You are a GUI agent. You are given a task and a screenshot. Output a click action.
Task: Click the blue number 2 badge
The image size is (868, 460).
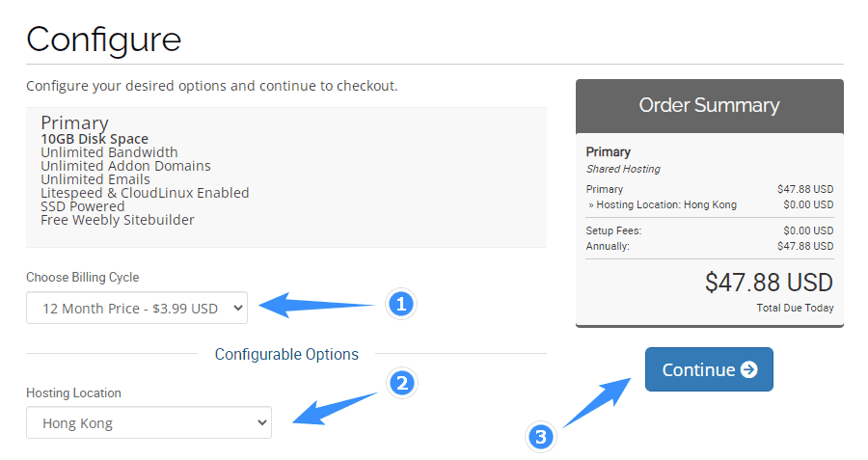pos(402,383)
